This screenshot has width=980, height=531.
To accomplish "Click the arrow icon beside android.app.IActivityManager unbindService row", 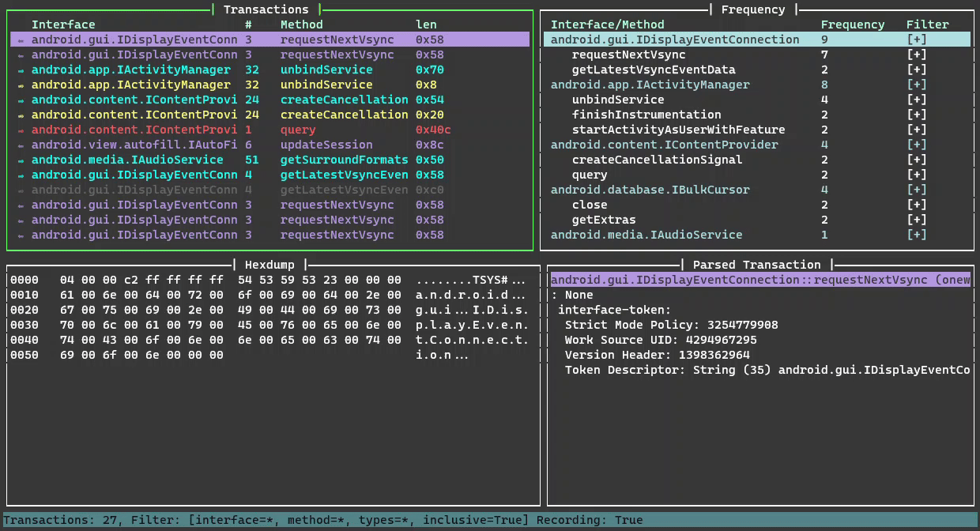I will (20, 70).
